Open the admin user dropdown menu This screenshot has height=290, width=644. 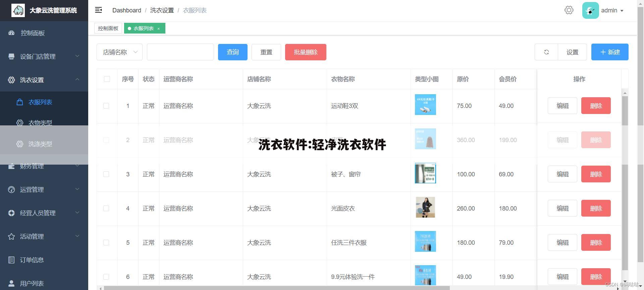coord(612,10)
